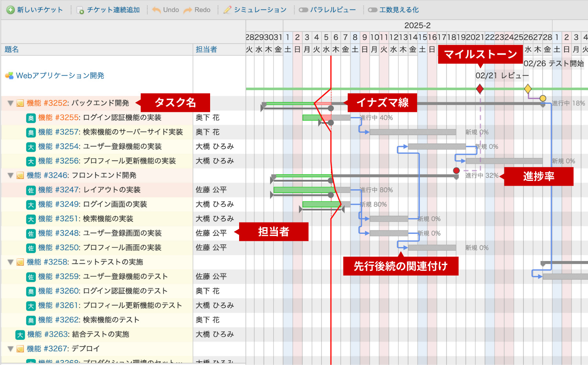Collapse the #3267 デプロイ group
Viewport: 588px width, 365px height.
(x=11, y=349)
